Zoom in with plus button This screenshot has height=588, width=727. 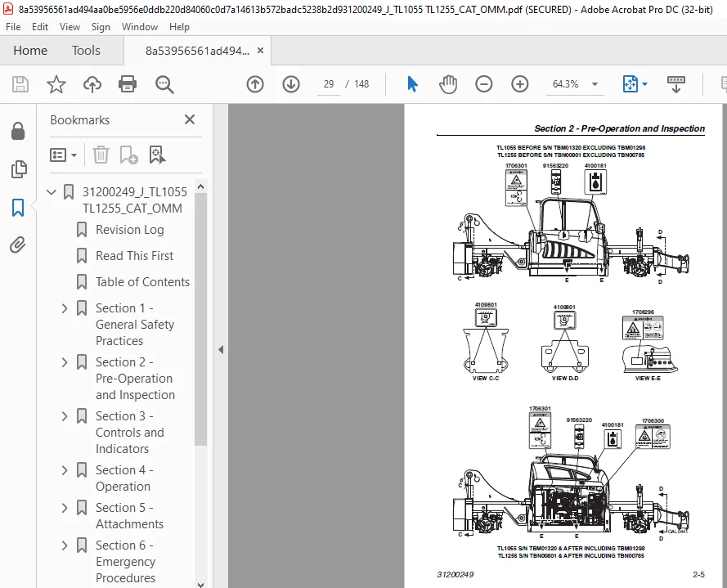point(520,84)
